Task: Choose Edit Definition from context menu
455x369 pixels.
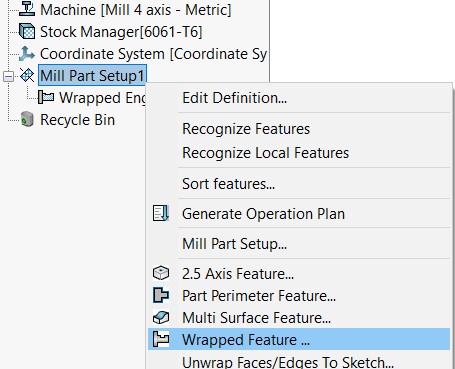Action: (x=234, y=98)
